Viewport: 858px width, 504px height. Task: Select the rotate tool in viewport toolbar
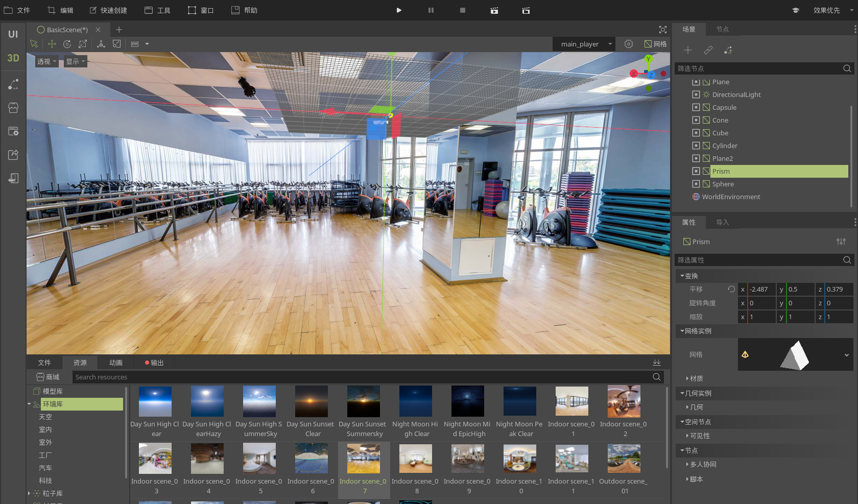67,44
